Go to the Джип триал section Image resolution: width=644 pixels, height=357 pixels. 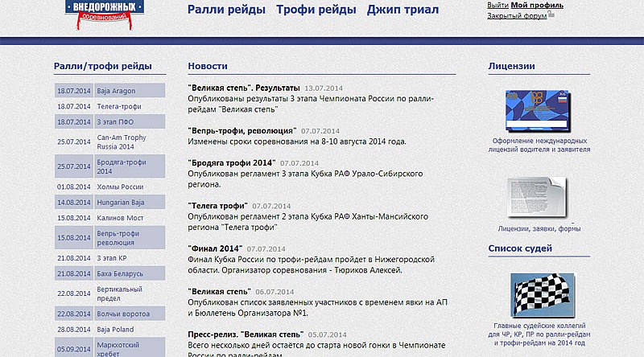pyautogui.click(x=402, y=10)
